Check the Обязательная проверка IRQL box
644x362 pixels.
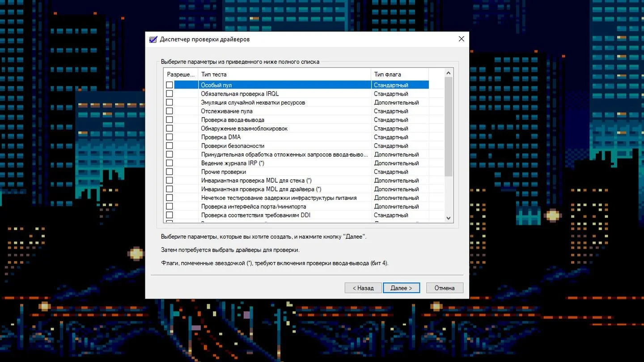coord(169,94)
